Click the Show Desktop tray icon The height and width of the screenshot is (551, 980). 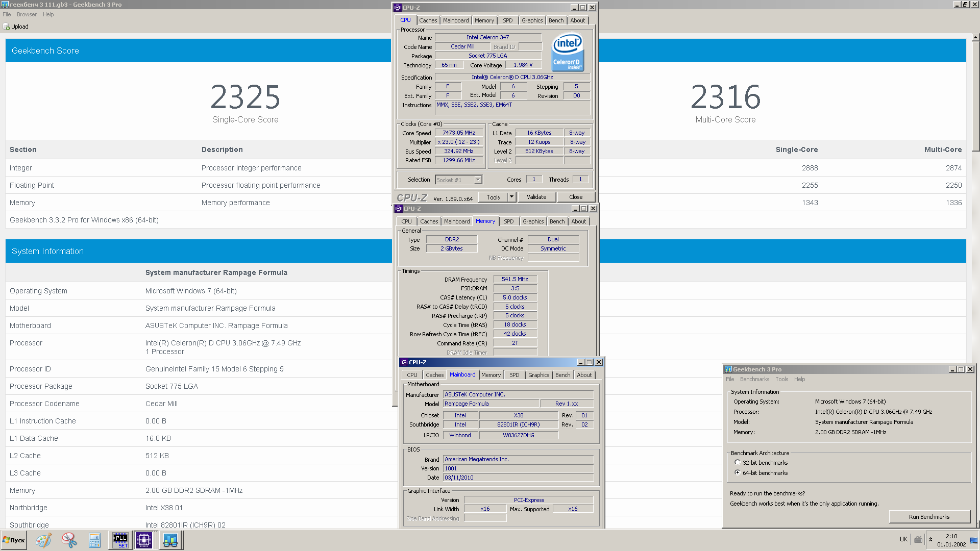[974, 540]
